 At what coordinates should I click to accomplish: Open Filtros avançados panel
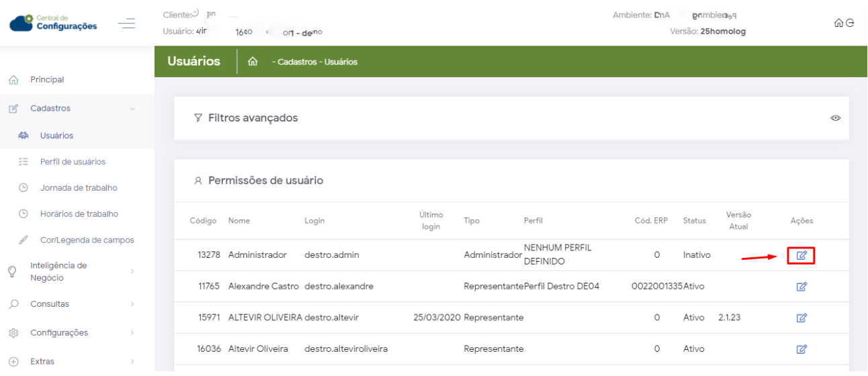tap(253, 118)
